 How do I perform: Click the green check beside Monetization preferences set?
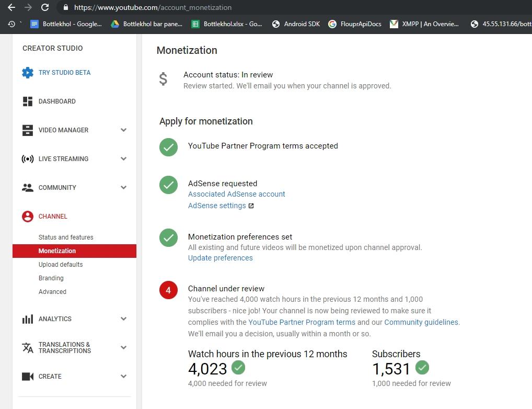tap(169, 237)
